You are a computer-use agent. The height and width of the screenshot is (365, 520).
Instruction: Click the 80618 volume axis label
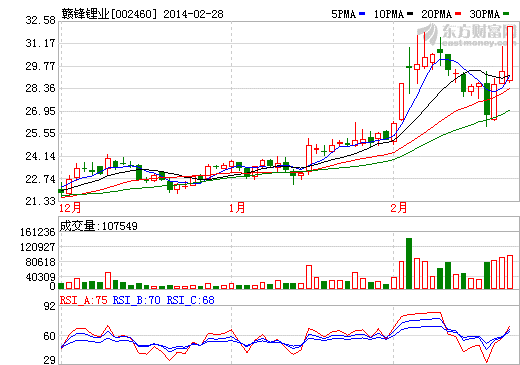click(40, 262)
